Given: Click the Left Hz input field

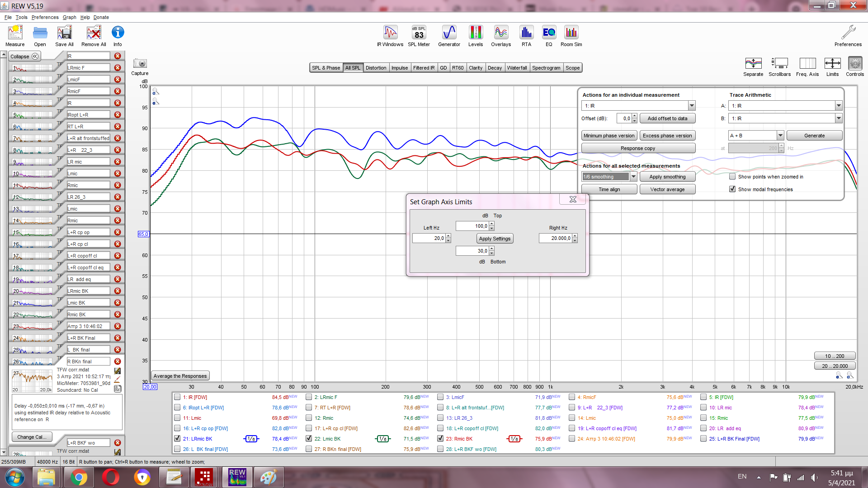Looking at the screenshot, I should [x=429, y=238].
